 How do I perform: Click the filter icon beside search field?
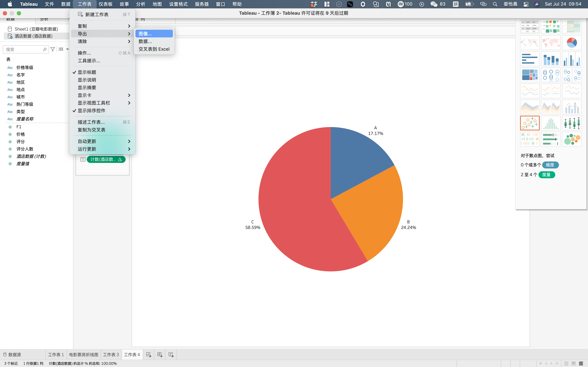click(x=52, y=49)
